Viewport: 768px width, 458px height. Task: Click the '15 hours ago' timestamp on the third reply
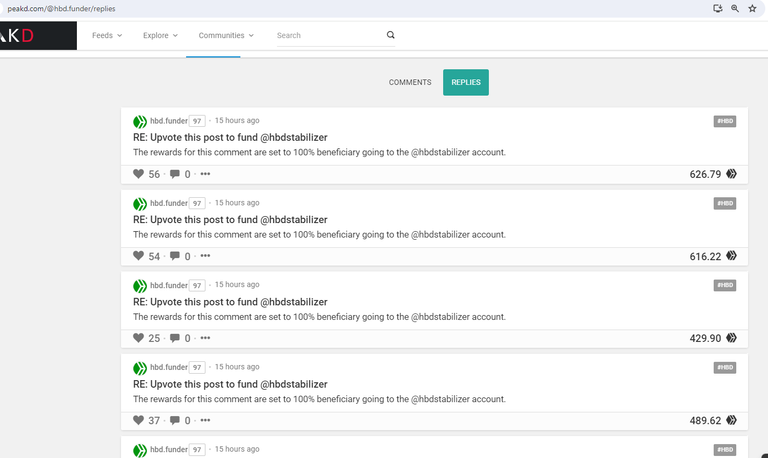(237, 285)
